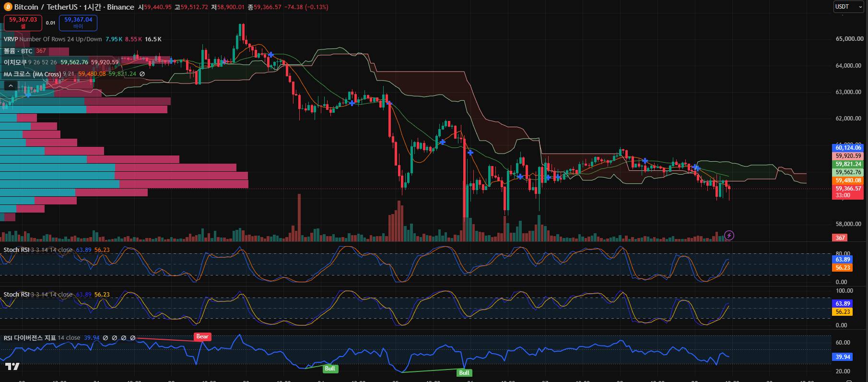
Task: Select the VRVP up volume 7.95K
Action: 114,39
